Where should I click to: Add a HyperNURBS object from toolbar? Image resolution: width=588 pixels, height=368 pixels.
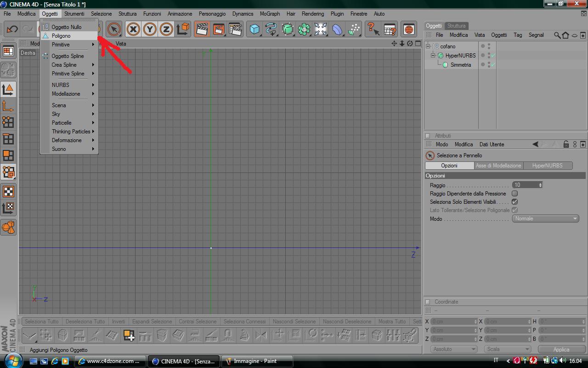pyautogui.click(x=288, y=29)
